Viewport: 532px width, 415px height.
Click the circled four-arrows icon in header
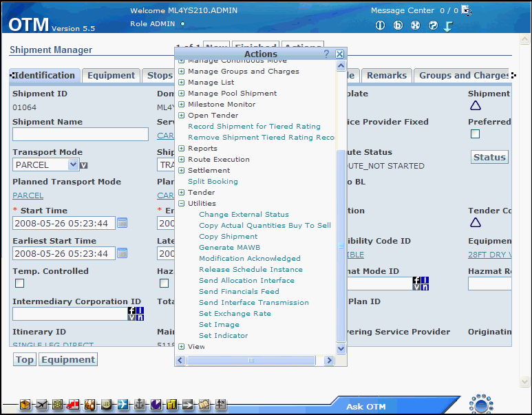[415, 25]
